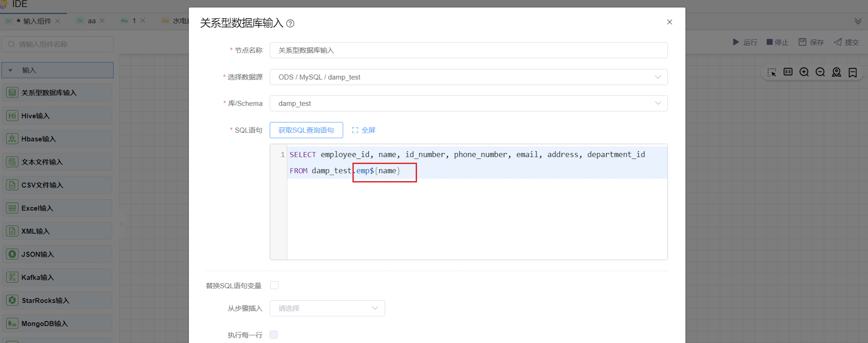Toggle the 执行每一行 checkbox
868x343 pixels.
coord(273,335)
